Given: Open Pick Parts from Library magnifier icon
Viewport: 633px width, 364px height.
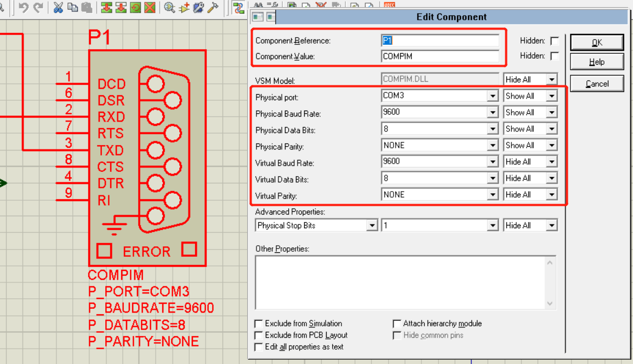Looking at the screenshot, I should point(169,8).
